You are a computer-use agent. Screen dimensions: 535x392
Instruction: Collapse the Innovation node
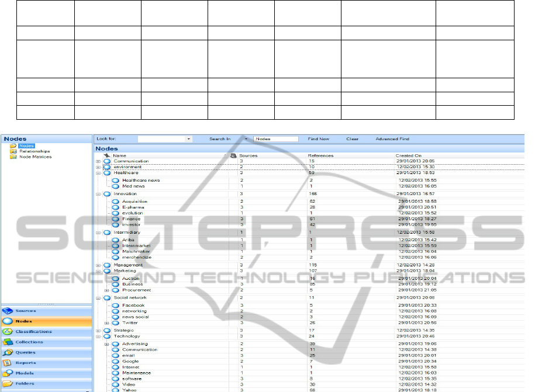(98, 193)
